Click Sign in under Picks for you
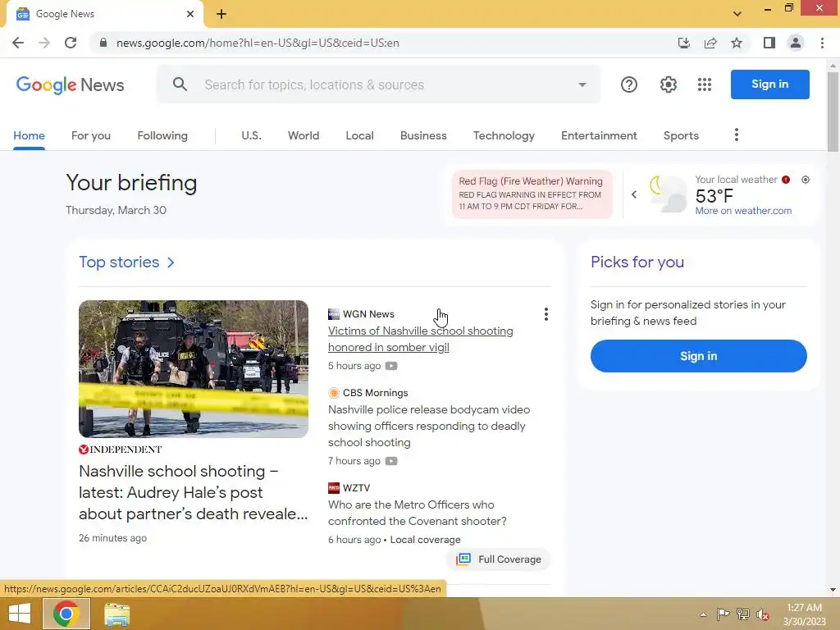 point(699,356)
